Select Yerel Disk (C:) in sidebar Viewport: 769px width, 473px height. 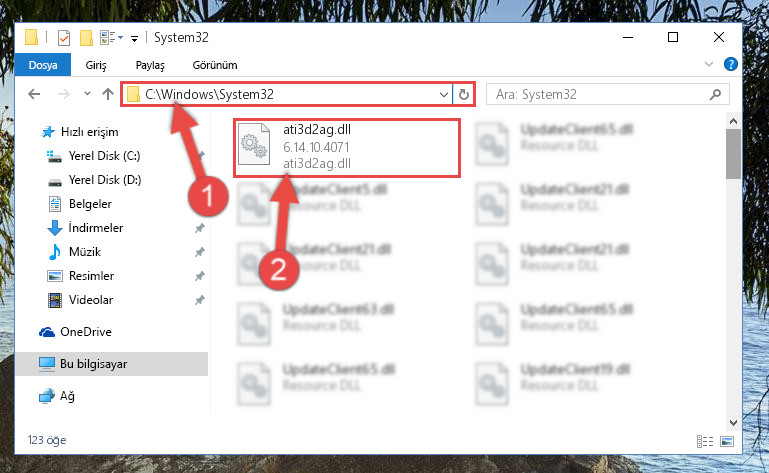click(104, 156)
